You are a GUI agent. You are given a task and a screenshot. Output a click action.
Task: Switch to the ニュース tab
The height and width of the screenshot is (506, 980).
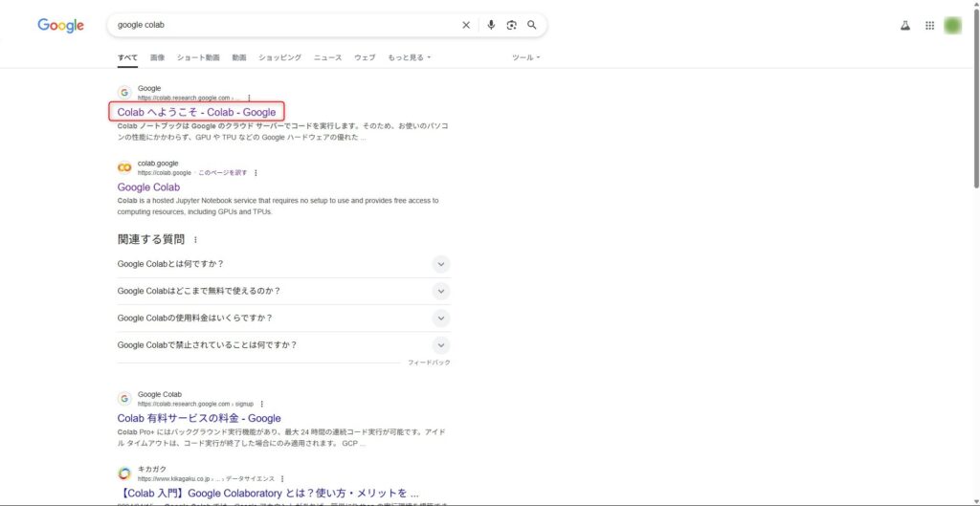click(x=328, y=57)
